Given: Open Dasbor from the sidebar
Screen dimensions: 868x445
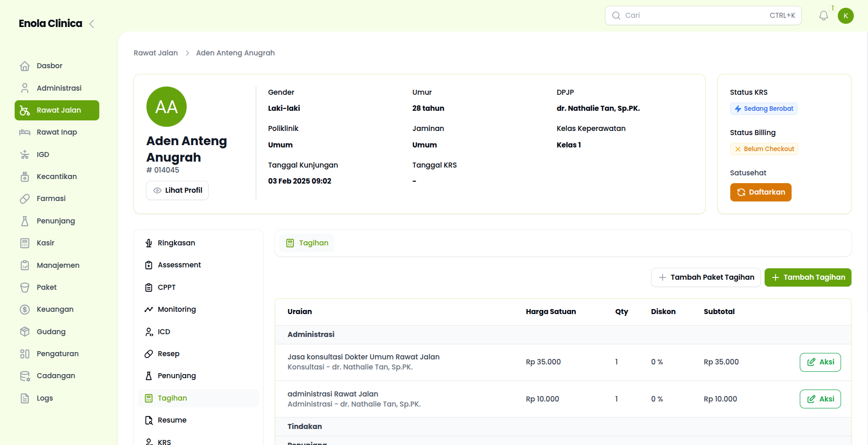Looking at the screenshot, I should (x=49, y=66).
